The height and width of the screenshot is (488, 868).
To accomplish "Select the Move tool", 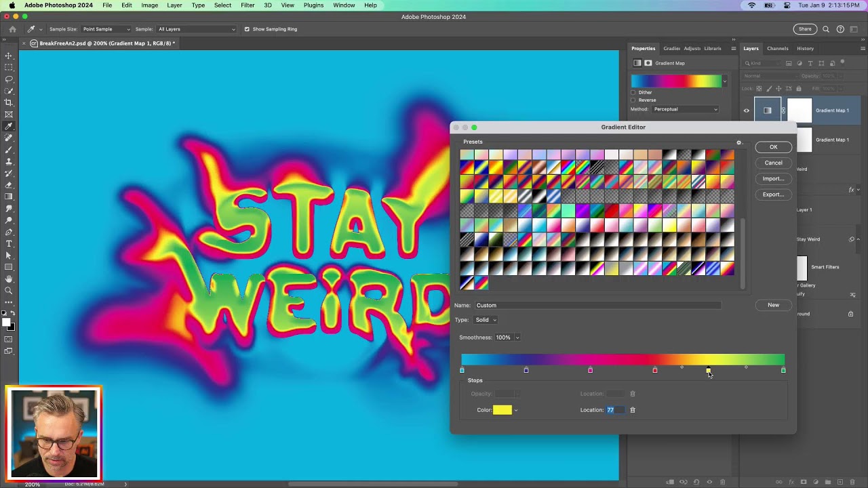I will (9, 56).
